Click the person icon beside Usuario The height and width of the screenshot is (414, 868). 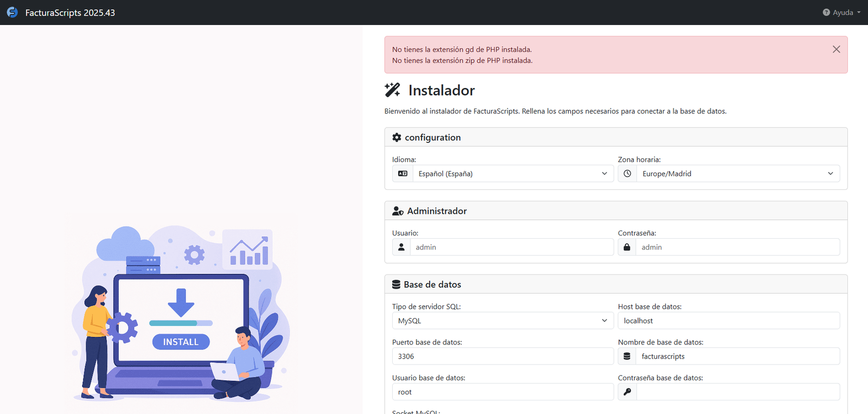point(401,247)
